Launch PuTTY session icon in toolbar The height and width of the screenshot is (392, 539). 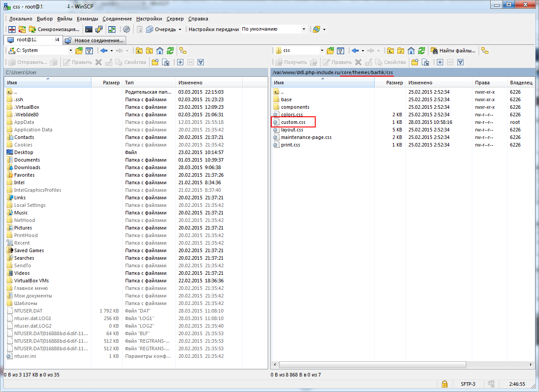coord(99,29)
